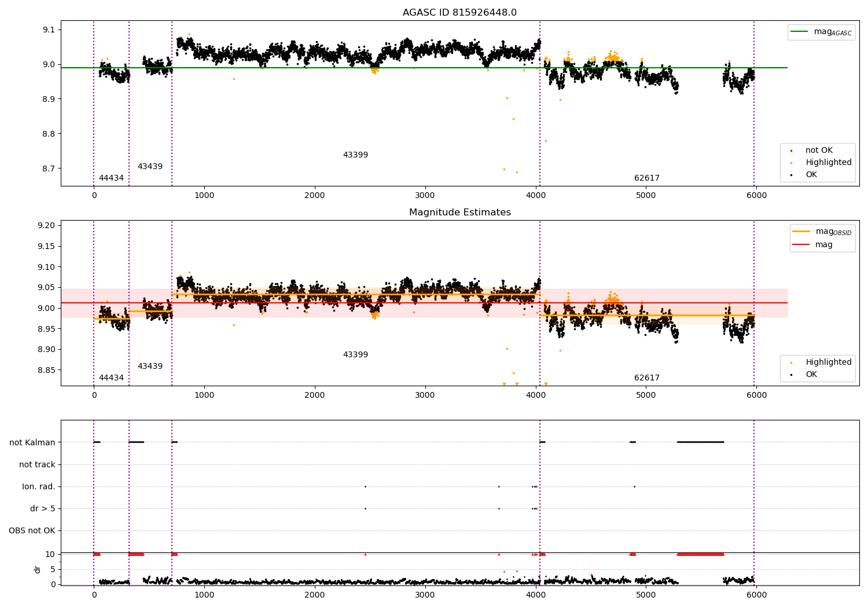868x608 pixels.
Task: Click the 8.85 y-axis tick label
Action: [46, 370]
